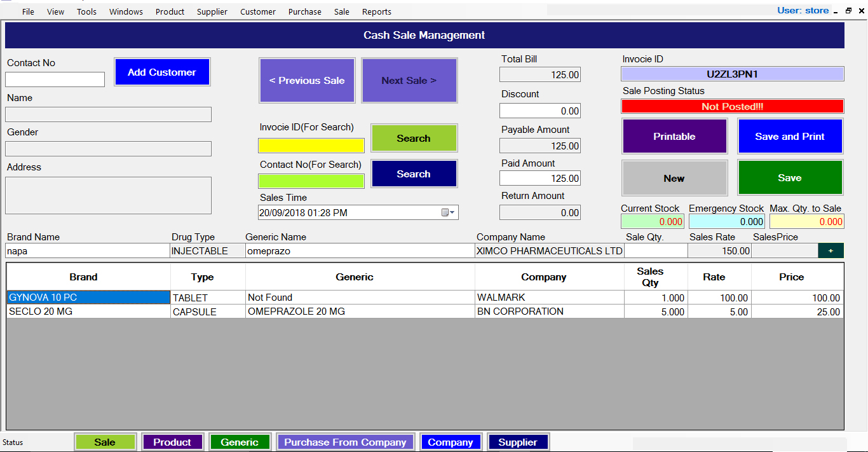Viewport: 868px width, 452px height.
Task: Go to Next Sale
Action: (x=409, y=81)
